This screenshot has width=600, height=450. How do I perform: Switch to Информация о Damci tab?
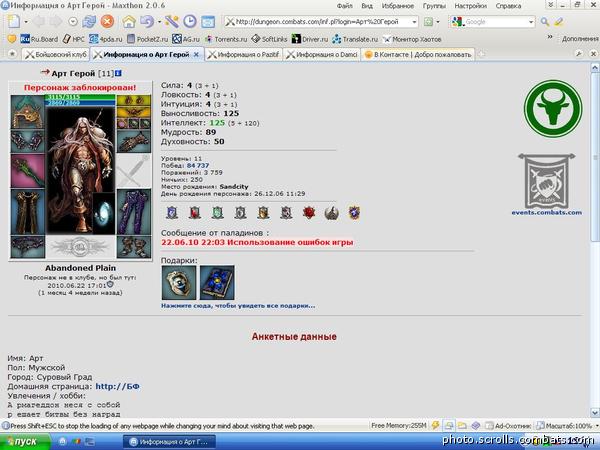322,55
